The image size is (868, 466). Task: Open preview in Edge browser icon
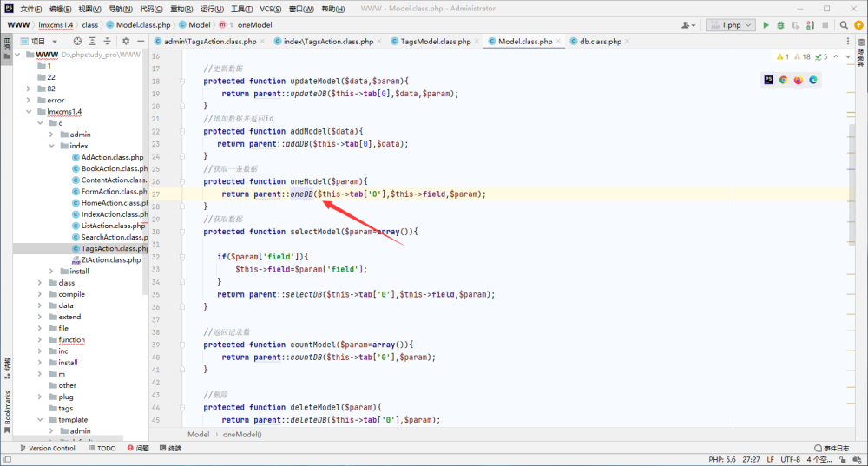pyautogui.click(x=813, y=80)
